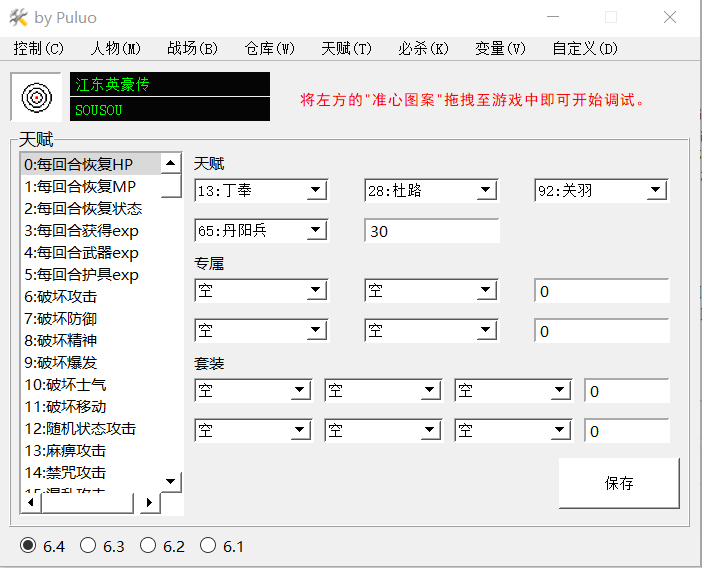
Task: Select list item 2:每回合恢复状态
Action: click(x=91, y=208)
